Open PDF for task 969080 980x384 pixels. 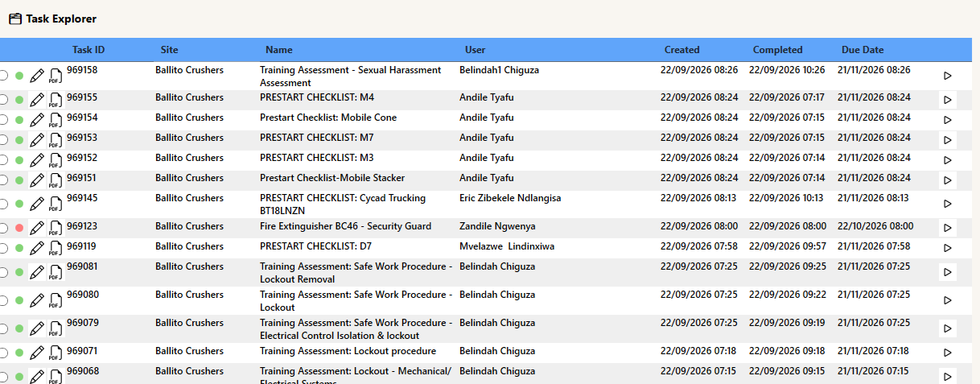(55, 301)
